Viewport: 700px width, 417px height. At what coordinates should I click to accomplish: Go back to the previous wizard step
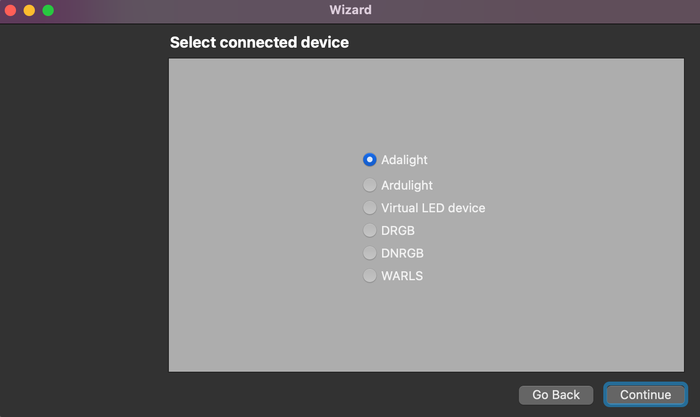556,395
